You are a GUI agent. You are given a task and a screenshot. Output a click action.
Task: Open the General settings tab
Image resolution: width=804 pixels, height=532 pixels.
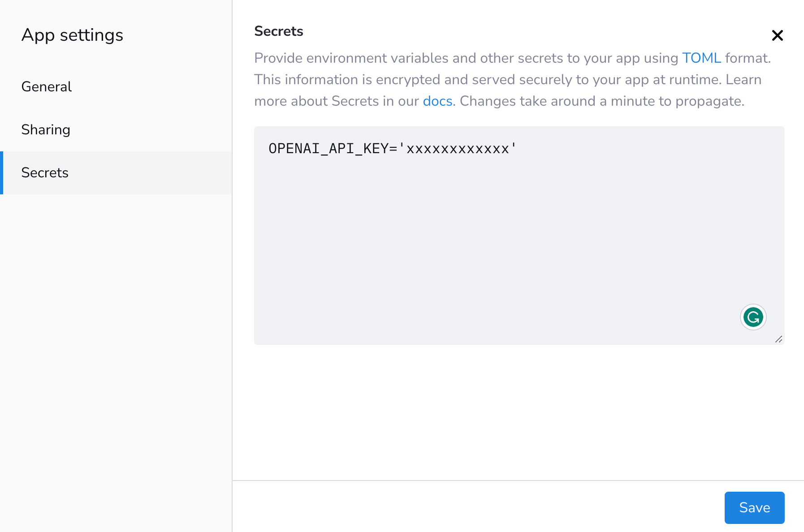[47, 86]
